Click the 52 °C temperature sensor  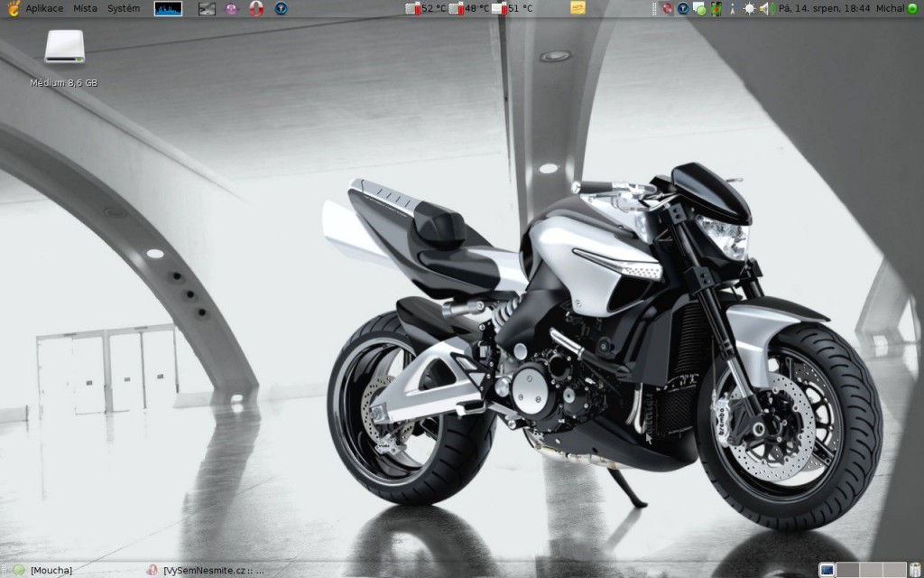pyautogui.click(x=426, y=8)
